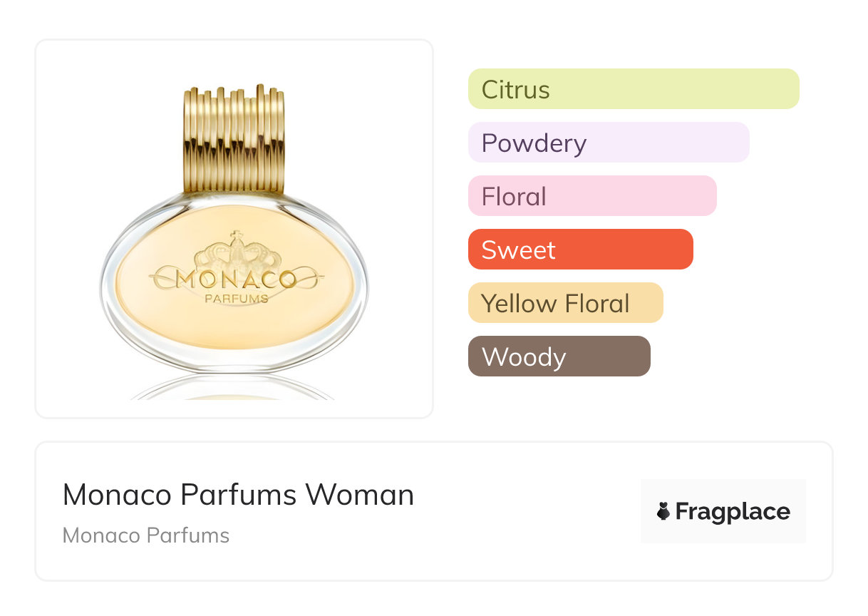The image size is (868, 616).
Task: Click the MONACO engraving on bottle
Action: [x=236, y=279]
